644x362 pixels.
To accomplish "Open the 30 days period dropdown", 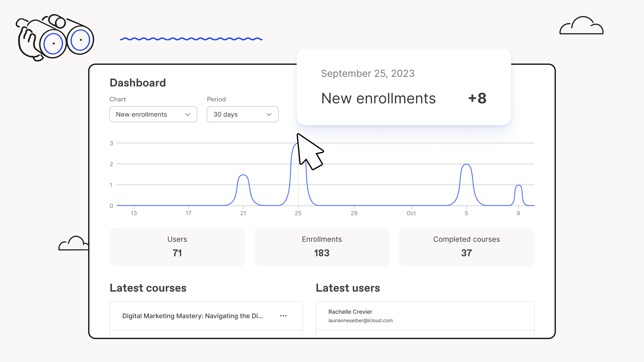I will [243, 114].
